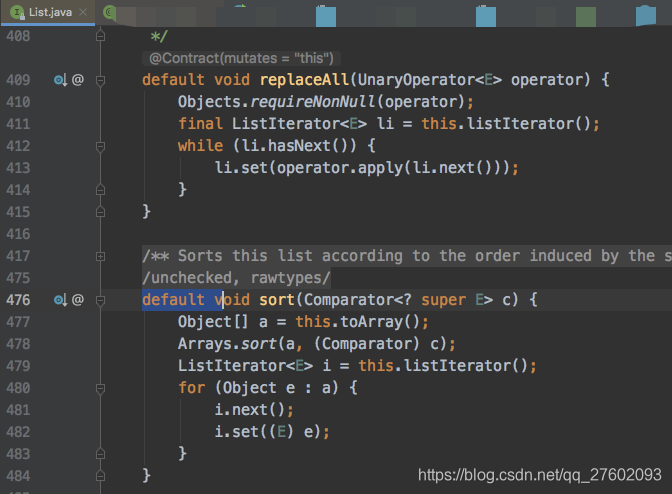Click i.next() on line 481
Viewport: 672px width, 494px height.
[x=249, y=410]
